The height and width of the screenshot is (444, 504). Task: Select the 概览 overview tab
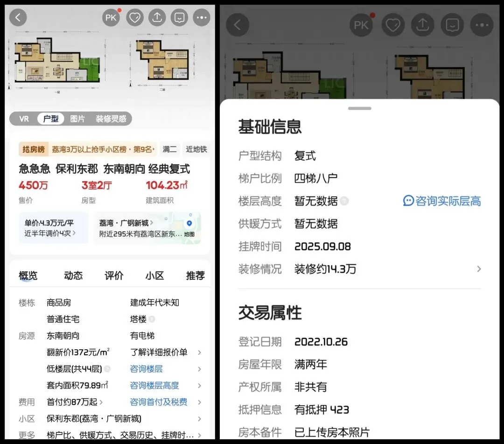[28, 275]
